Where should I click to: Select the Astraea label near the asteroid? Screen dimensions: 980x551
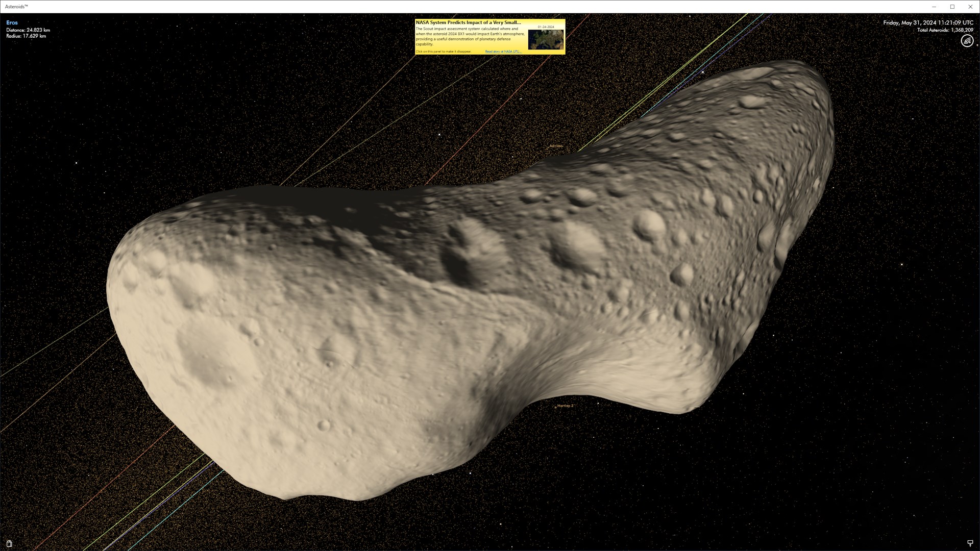pos(555,146)
